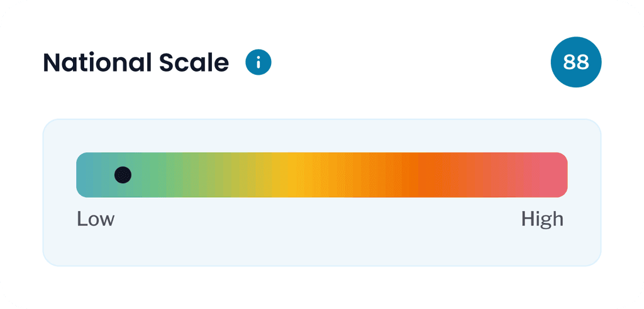Select the National Scale heading text
The width and height of the screenshot is (644, 309).
(136, 63)
